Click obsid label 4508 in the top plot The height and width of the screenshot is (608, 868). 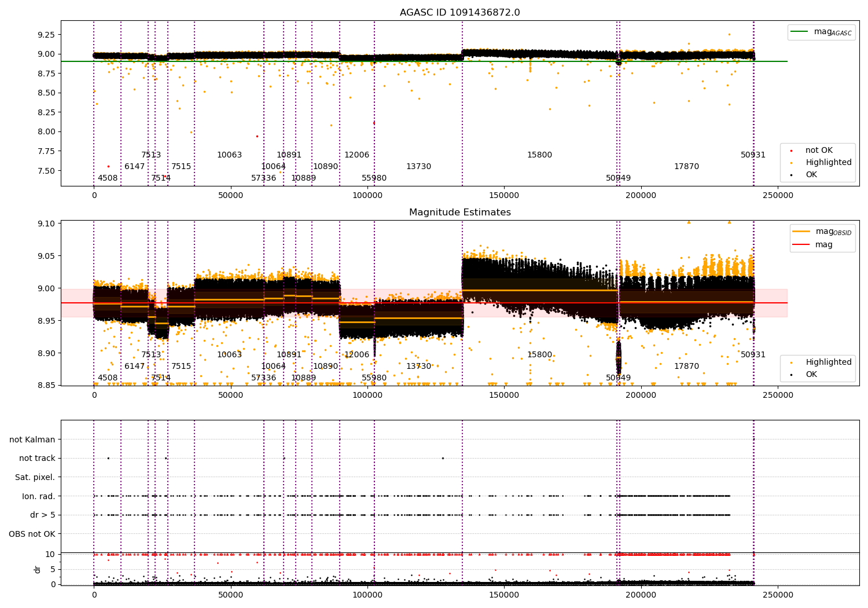108,178
